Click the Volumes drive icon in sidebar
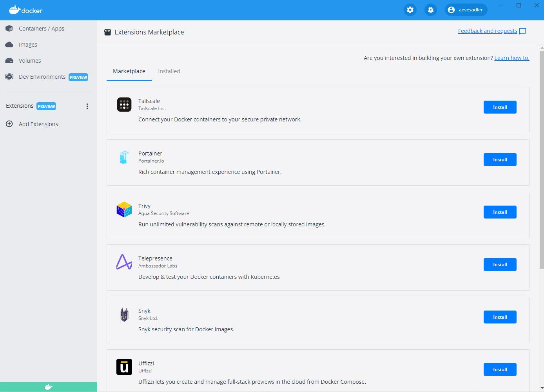Screen dimensions: 544x392 [9, 61]
